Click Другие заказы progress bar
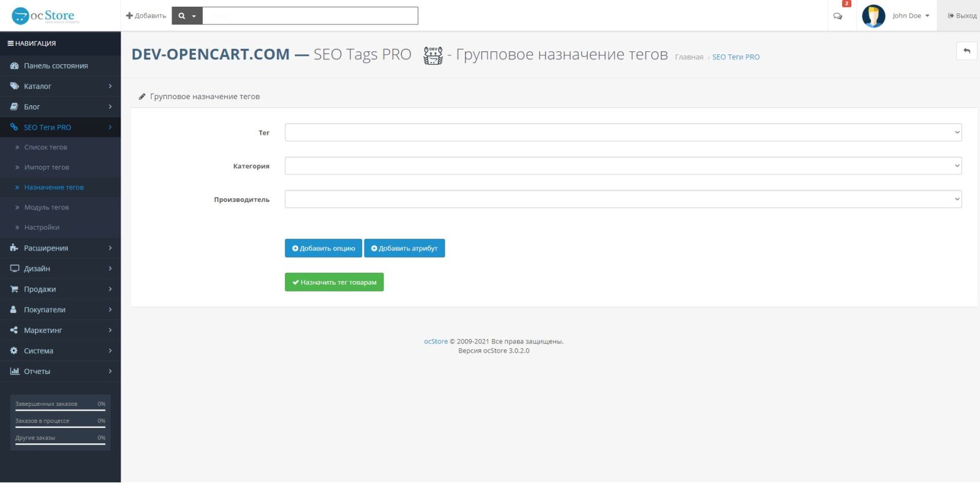 pyautogui.click(x=60, y=444)
